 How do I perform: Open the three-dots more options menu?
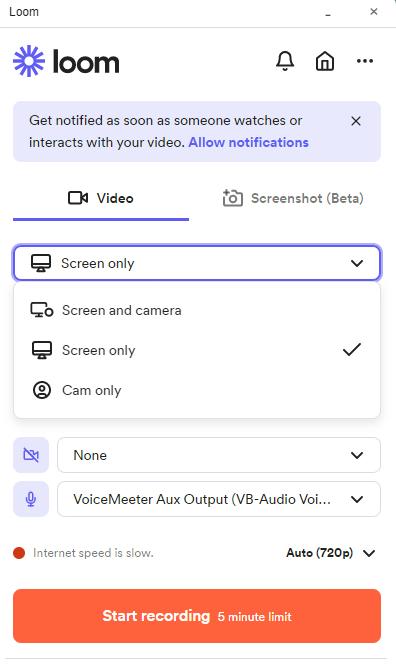coord(365,61)
